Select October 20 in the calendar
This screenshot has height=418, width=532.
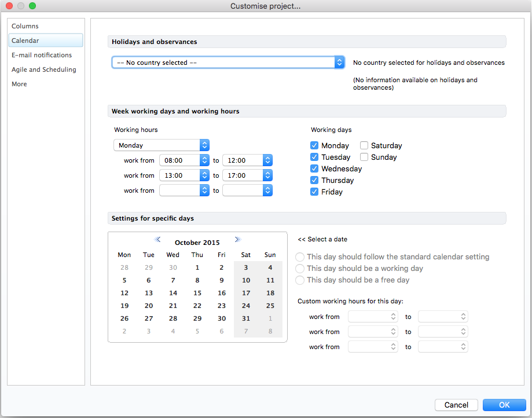[x=149, y=306]
